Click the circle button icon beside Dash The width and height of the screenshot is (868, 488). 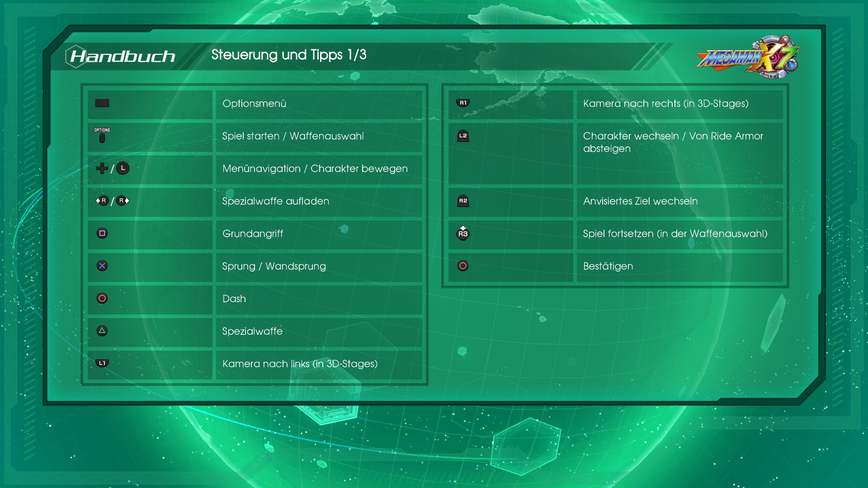click(x=102, y=299)
